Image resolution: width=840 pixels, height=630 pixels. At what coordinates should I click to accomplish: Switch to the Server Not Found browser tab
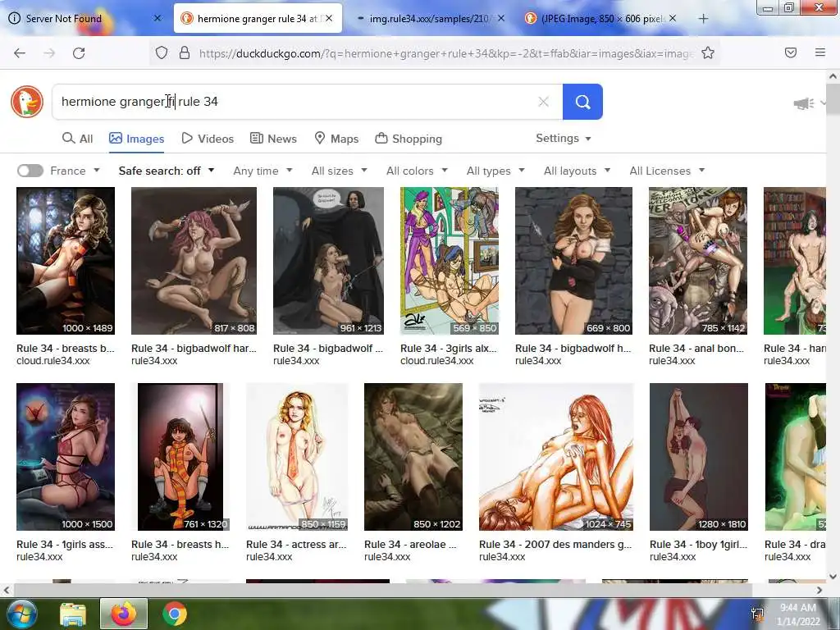[83, 18]
